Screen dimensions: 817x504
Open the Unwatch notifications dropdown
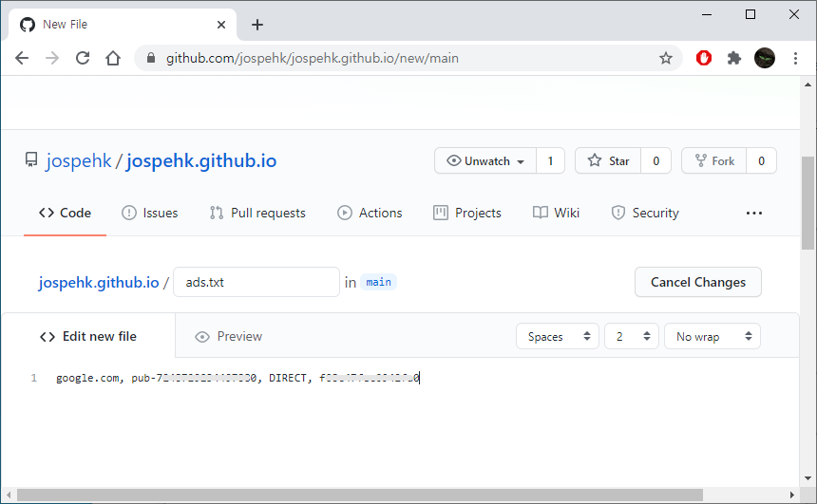[x=485, y=161]
